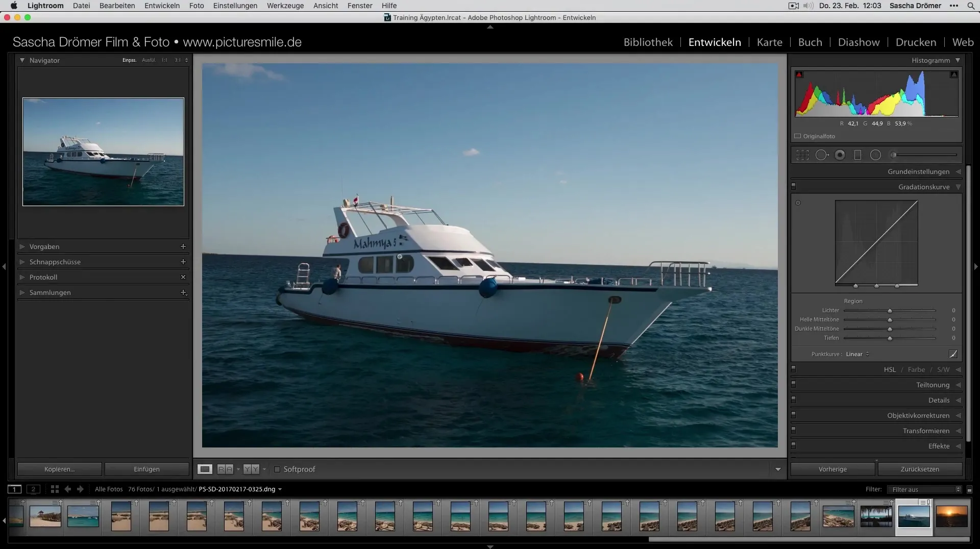Screen dimensions: 980x549
Task: Activate the tone curve targeted adjustment tool
Action: point(798,203)
